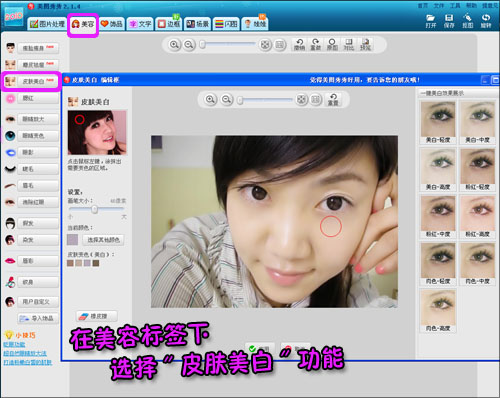This screenshot has height=398, width=500.
Task: Click the 抠图 icon in top right
Action: pos(467,21)
